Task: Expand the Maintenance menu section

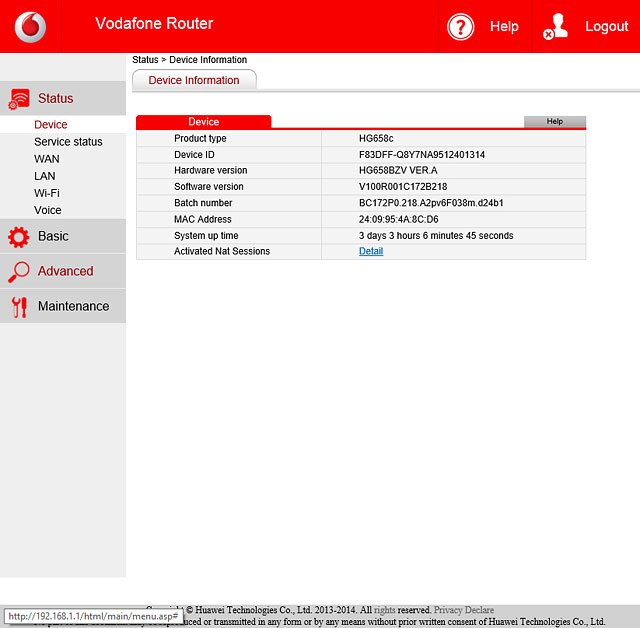Action: (63, 306)
